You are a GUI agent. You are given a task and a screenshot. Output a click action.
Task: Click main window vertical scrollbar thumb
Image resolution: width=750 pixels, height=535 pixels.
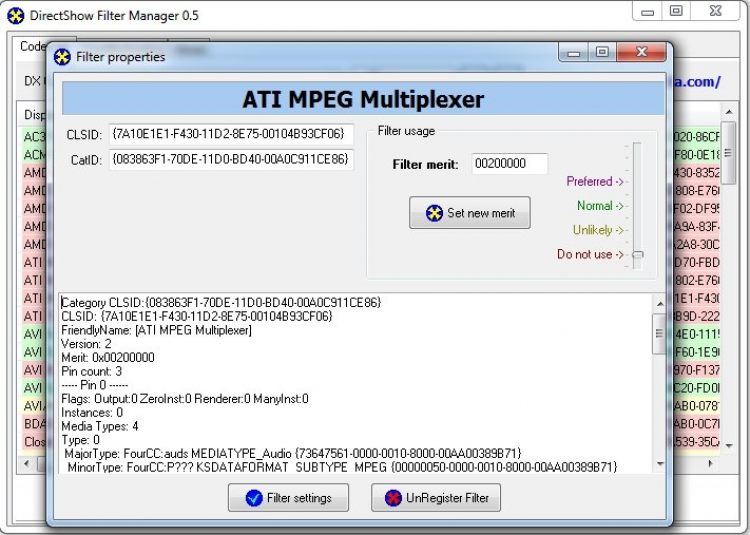click(728, 153)
